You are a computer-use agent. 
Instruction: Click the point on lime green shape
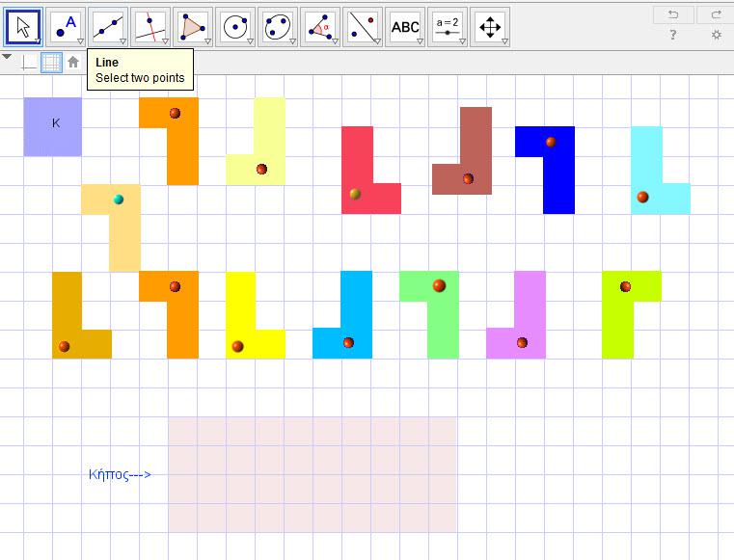(625, 286)
